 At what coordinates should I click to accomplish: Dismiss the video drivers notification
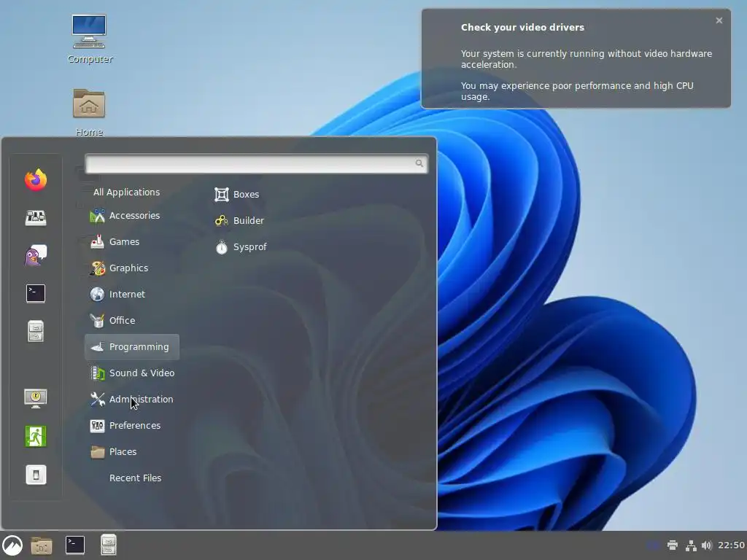coord(719,20)
